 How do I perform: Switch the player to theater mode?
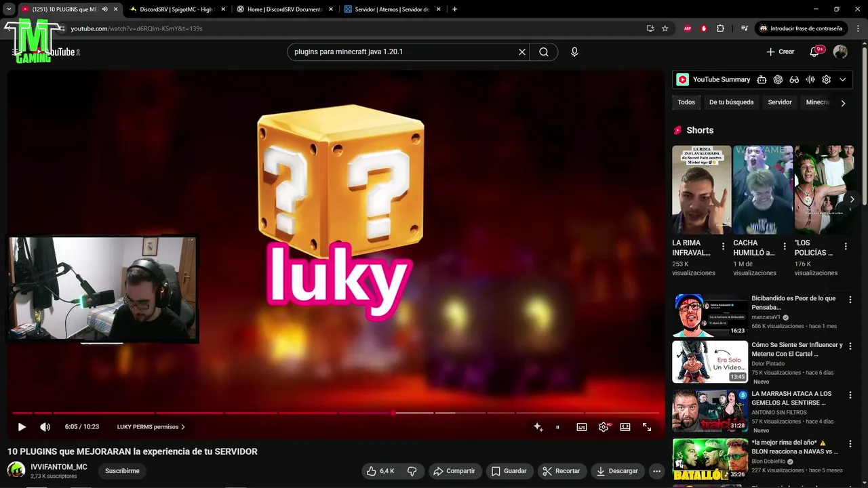click(x=625, y=427)
